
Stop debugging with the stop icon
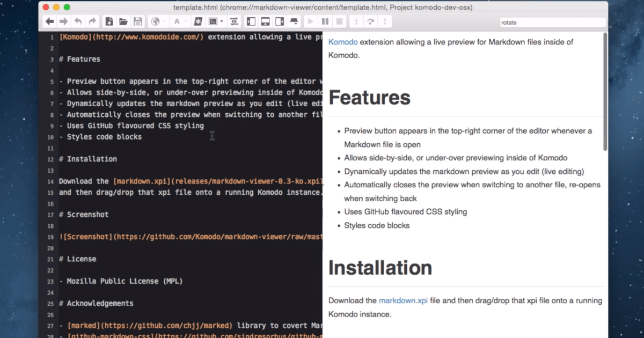[339, 21]
